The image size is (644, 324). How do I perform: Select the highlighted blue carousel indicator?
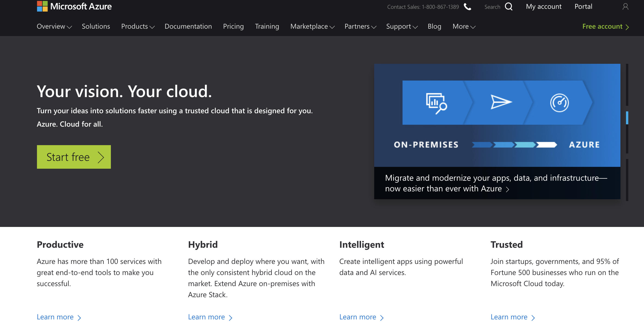(x=627, y=118)
